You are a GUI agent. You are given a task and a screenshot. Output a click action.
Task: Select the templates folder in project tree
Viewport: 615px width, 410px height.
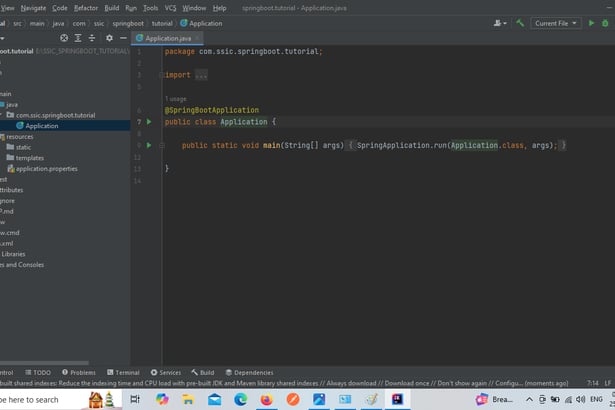29,158
